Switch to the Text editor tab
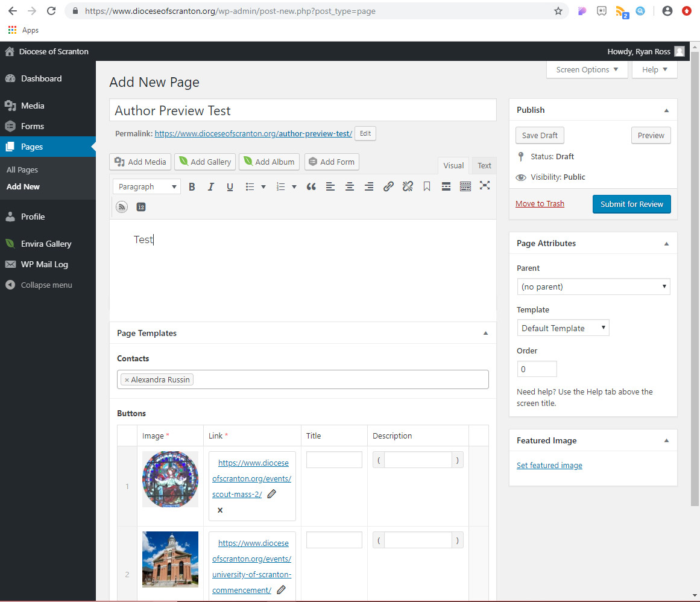Screen dimensions: 700x602 (x=484, y=165)
